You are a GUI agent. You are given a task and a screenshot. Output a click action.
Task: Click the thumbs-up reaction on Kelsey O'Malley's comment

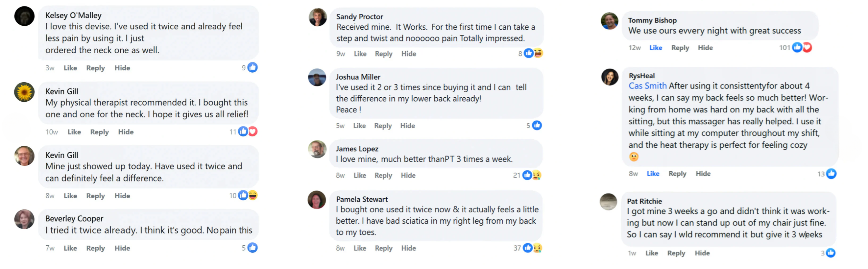[253, 67]
